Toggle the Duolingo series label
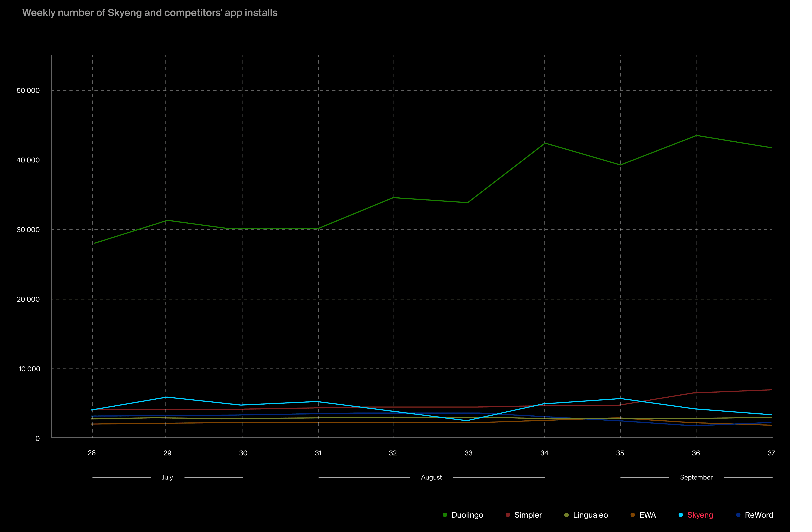The height and width of the screenshot is (532, 812). pyautogui.click(x=467, y=515)
